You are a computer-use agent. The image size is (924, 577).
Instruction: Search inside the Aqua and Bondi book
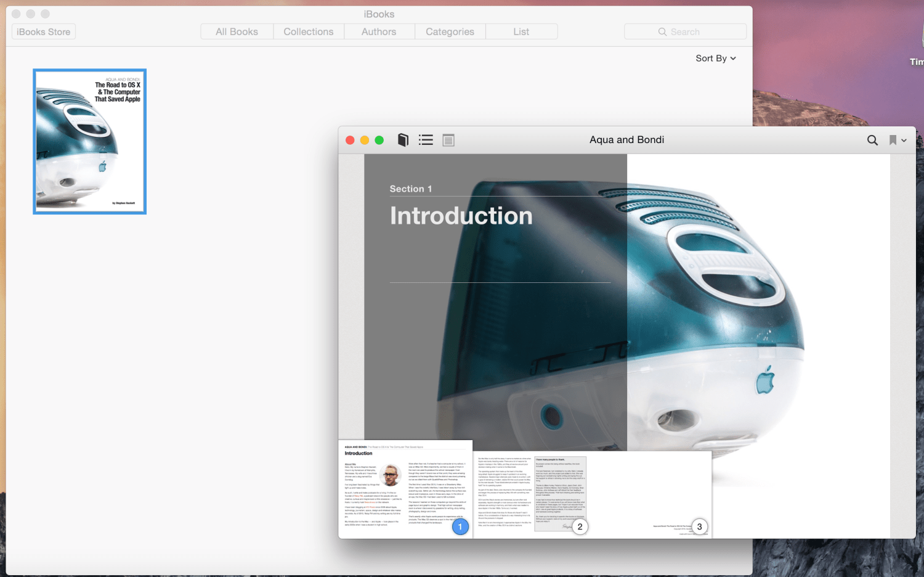(872, 140)
